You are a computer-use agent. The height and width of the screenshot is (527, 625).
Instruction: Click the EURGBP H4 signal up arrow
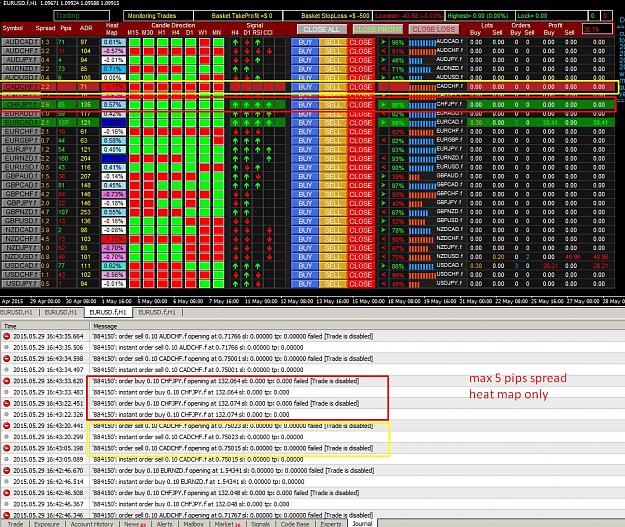[x=236, y=141]
